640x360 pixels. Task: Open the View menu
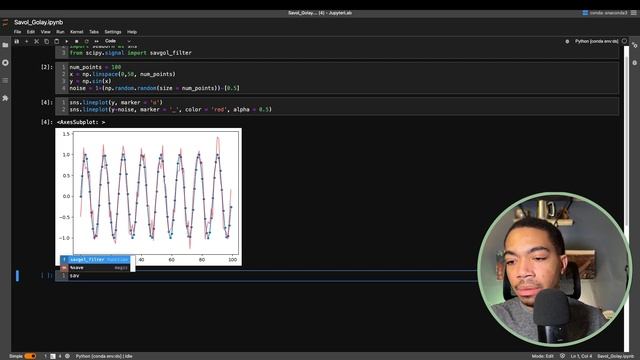pyautogui.click(x=45, y=32)
